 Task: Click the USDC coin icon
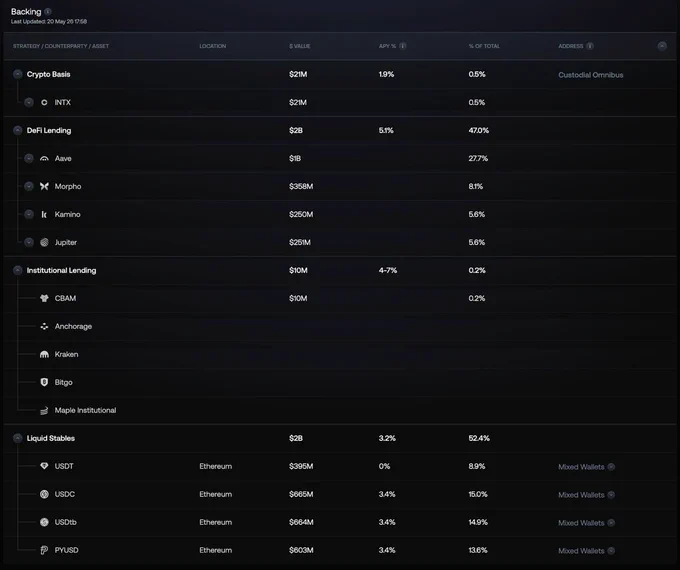tap(44, 494)
